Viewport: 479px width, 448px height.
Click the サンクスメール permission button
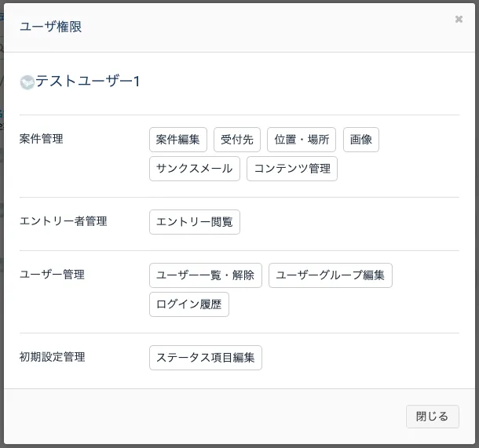[194, 169]
